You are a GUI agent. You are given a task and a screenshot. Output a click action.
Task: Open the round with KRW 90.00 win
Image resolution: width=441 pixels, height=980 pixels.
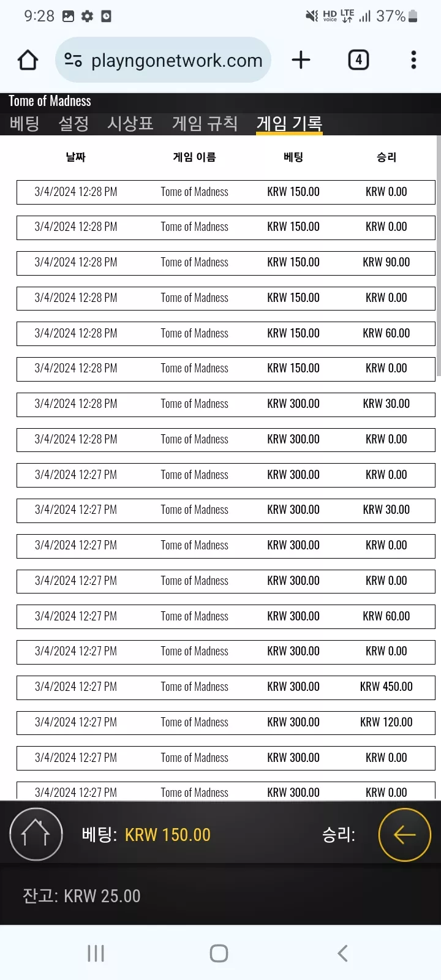coord(226,262)
